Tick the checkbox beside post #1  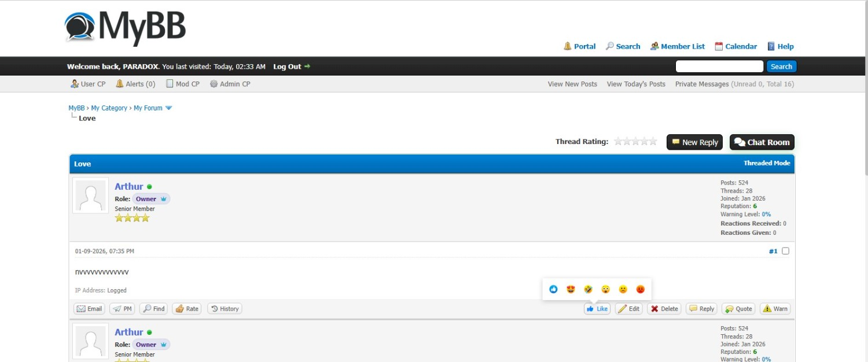pos(785,251)
